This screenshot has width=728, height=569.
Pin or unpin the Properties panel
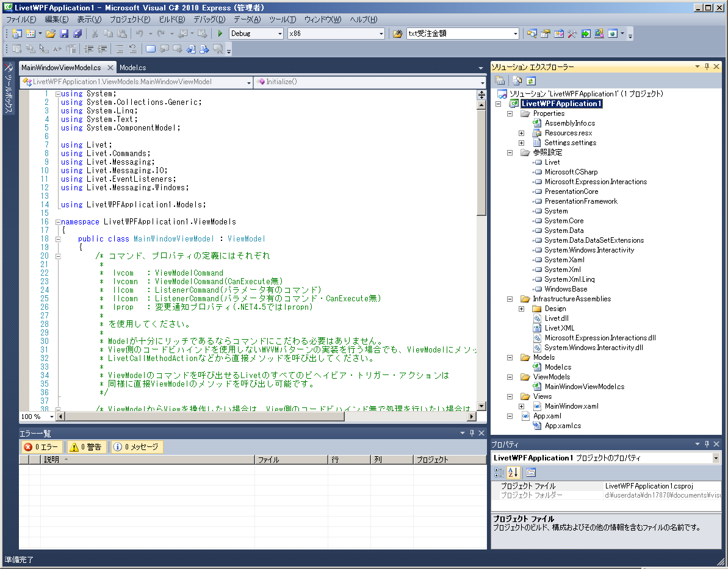pyautogui.click(x=707, y=444)
